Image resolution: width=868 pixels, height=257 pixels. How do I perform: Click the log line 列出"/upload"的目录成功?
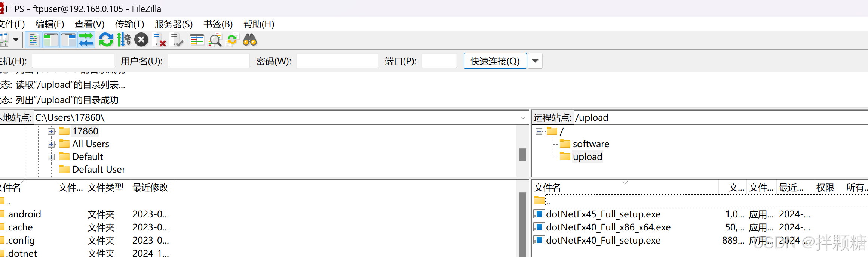(x=67, y=100)
